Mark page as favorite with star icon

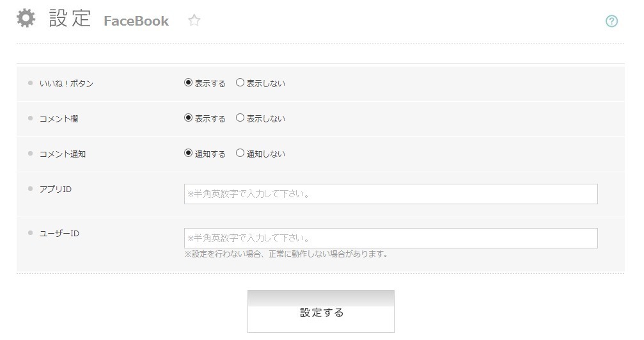pyautogui.click(x=194, y=20)
